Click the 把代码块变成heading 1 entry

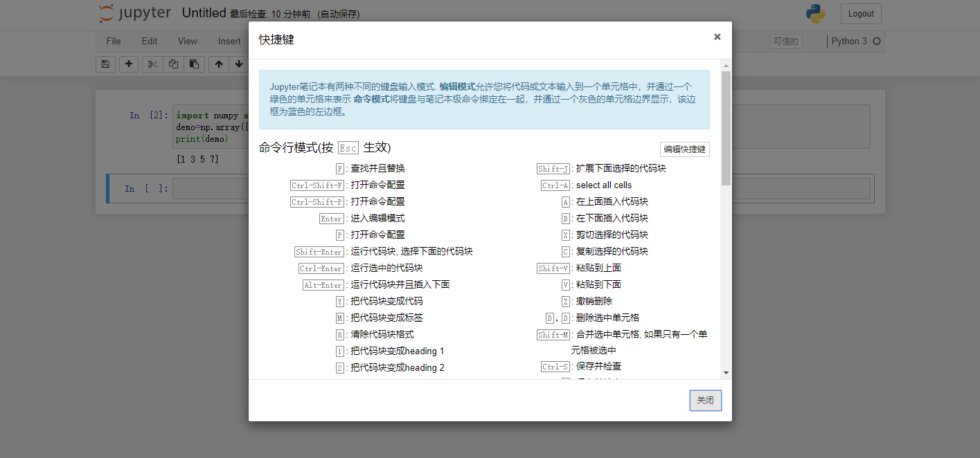point(390,351)
